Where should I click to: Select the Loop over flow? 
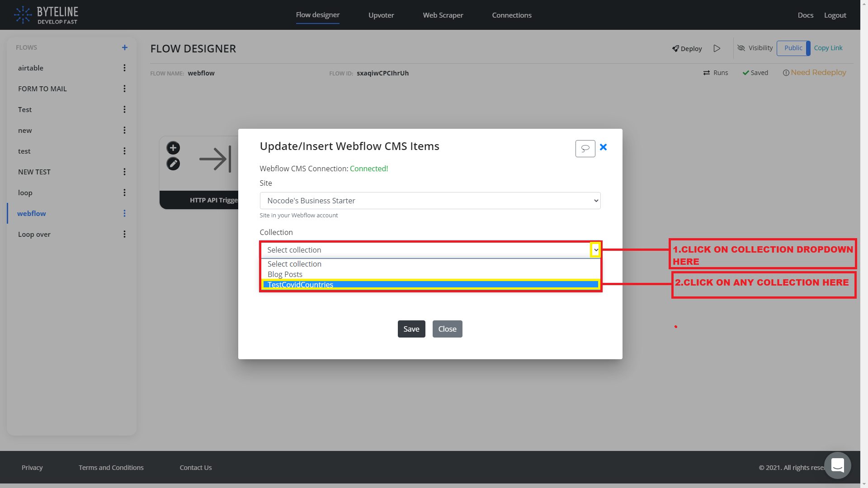pos(34,234)
